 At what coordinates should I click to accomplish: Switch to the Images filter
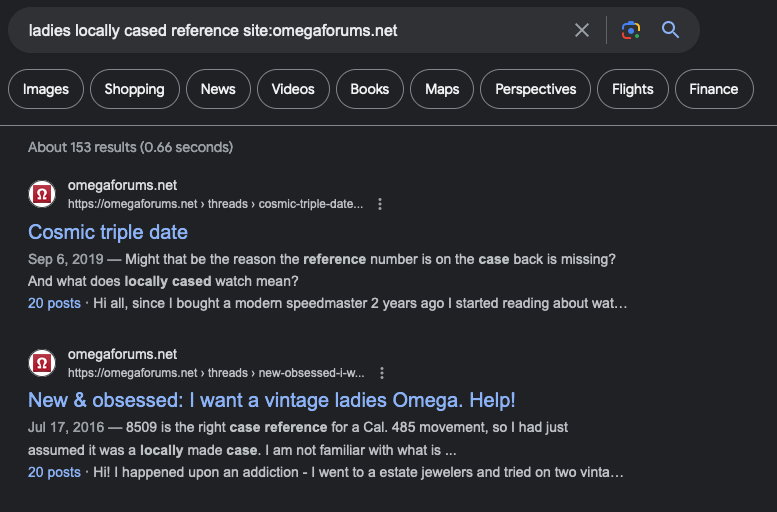[46, 89]
